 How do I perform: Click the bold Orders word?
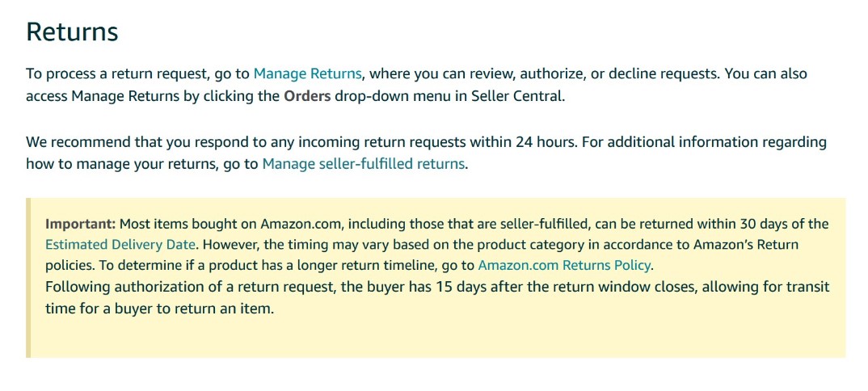click(307, 96)
